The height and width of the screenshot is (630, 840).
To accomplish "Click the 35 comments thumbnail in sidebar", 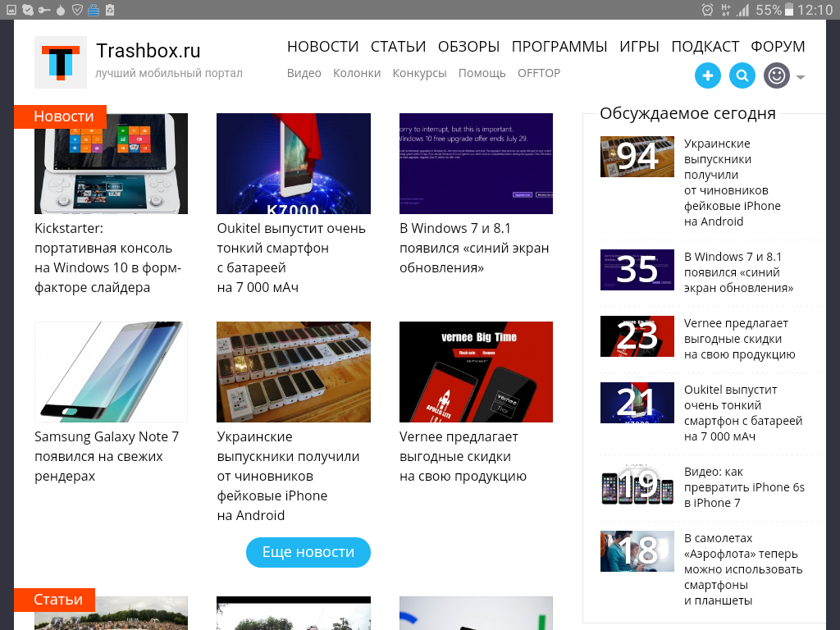I will click(637, 269).
